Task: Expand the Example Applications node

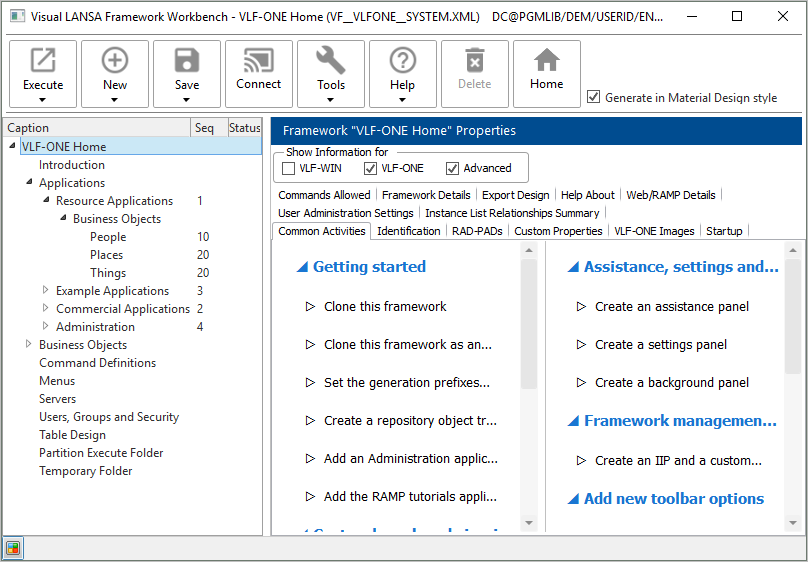Action: 45,290
